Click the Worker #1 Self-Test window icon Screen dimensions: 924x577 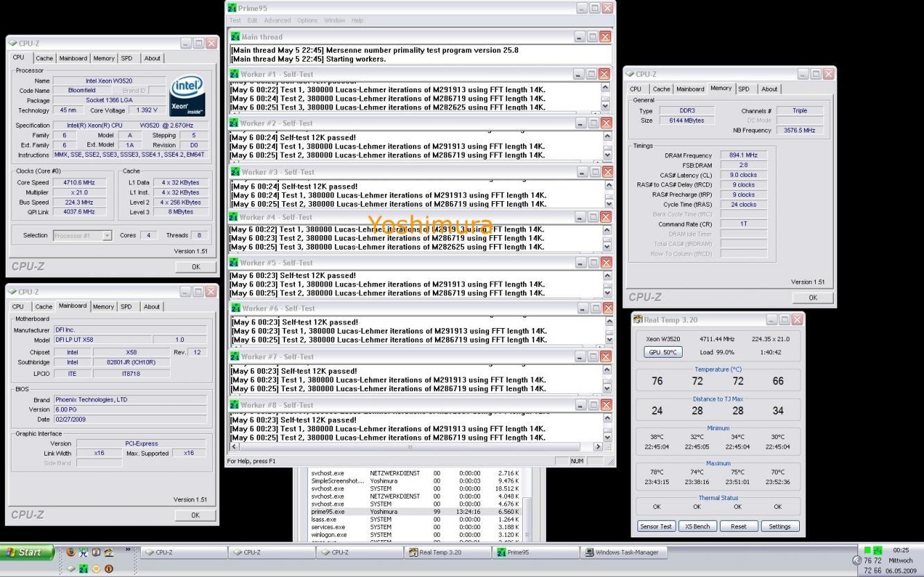[234, 74]
